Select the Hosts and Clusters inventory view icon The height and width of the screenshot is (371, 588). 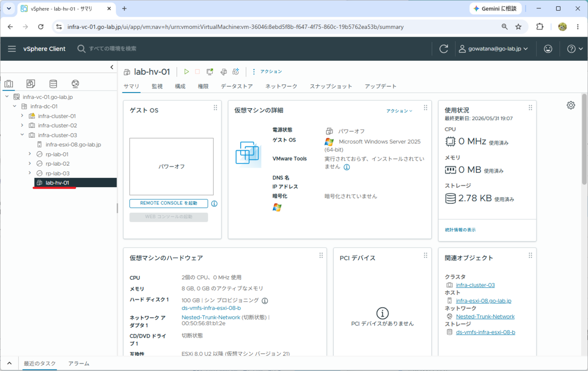9,84
